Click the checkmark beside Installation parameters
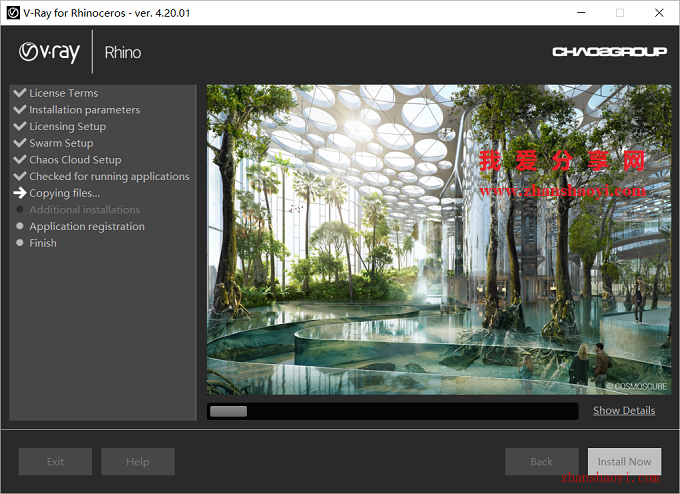Viewport: 680px width, 494px height. point(20,109)
